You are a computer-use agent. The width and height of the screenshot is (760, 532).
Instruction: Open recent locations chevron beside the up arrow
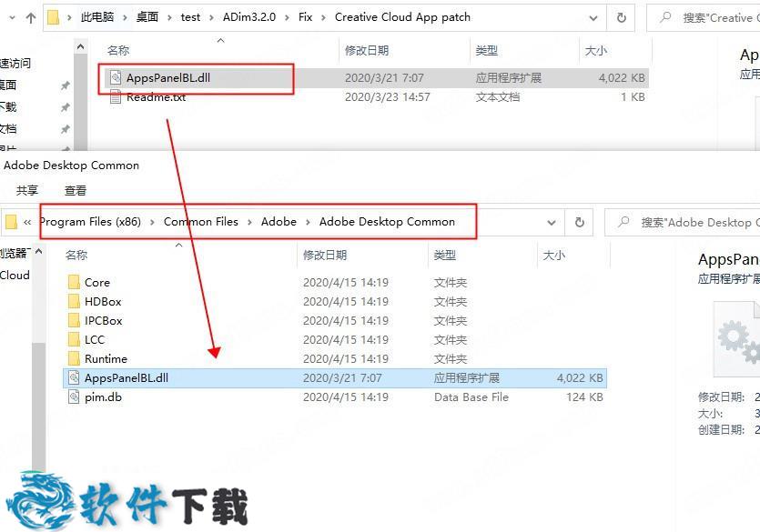(12, 18)
